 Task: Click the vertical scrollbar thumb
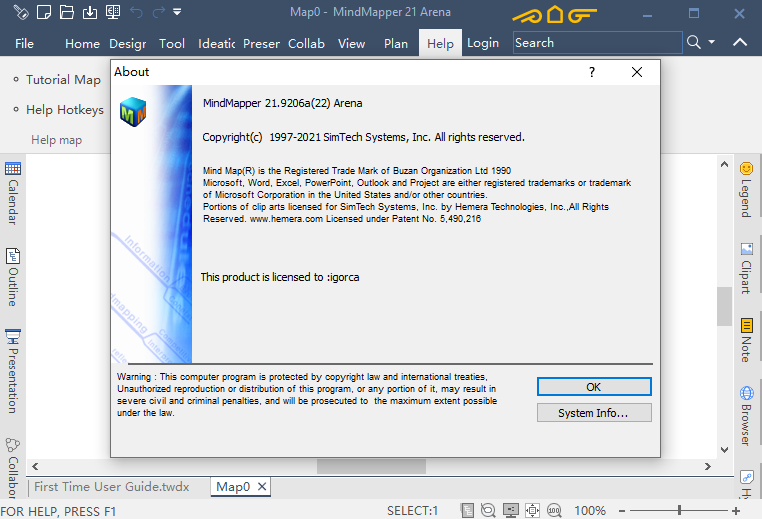coord(724,306)
